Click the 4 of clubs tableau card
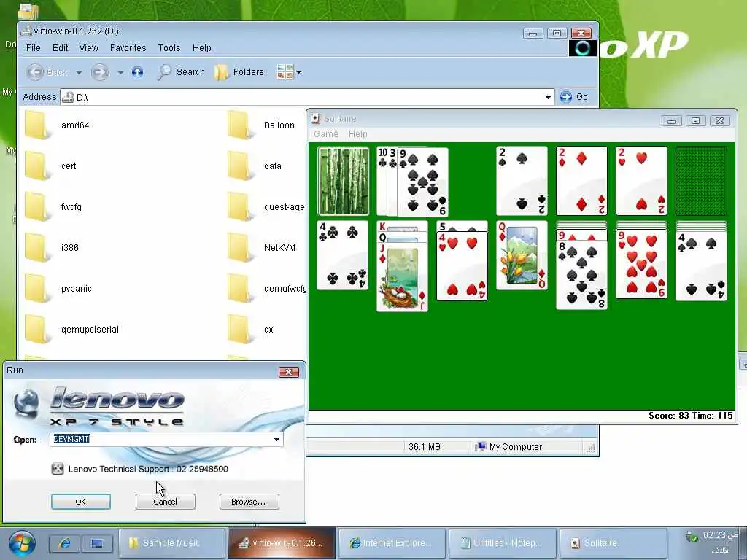The image size is (747, 560). point(343,255)
